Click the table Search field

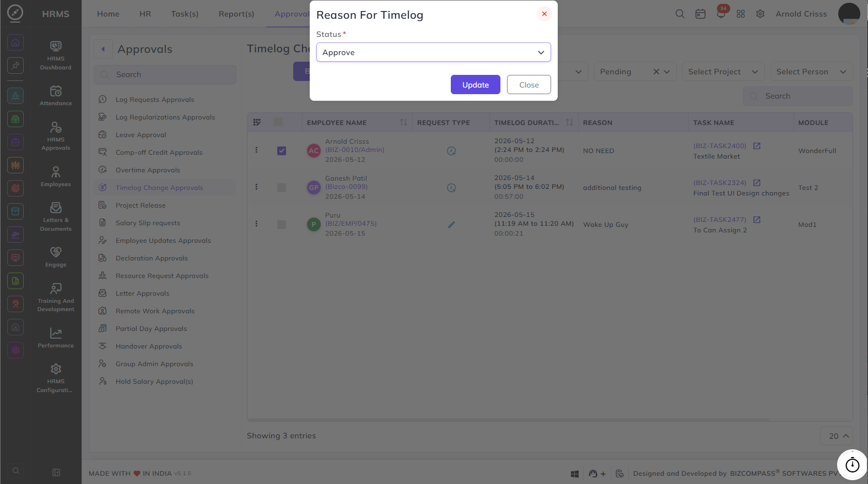[797, 96]
